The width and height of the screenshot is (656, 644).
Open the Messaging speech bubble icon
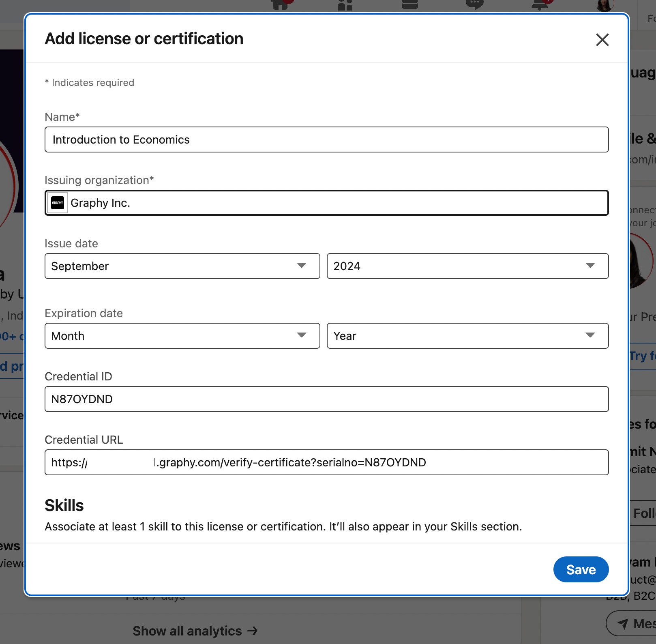point(474,5)
